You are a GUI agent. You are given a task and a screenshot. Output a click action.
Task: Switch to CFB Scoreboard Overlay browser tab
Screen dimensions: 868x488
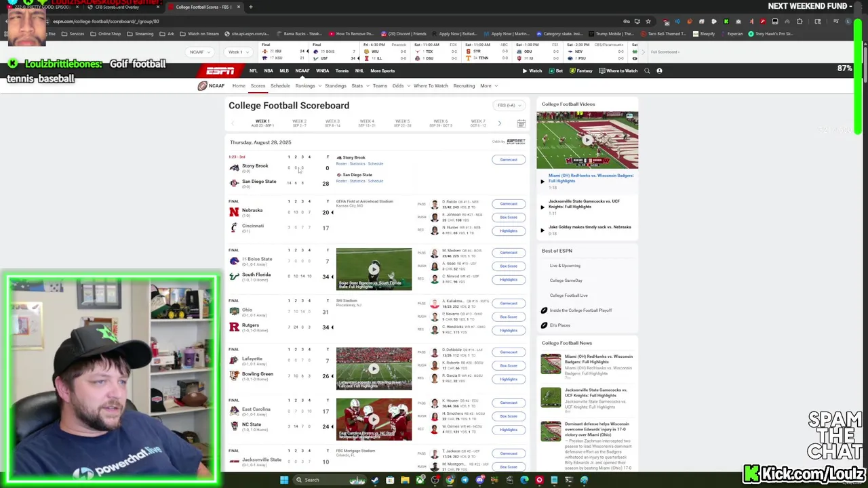[x=117, y=7]
